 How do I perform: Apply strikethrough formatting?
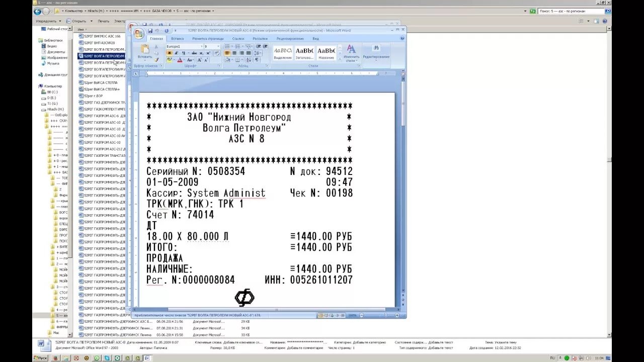tap(194, 53)
